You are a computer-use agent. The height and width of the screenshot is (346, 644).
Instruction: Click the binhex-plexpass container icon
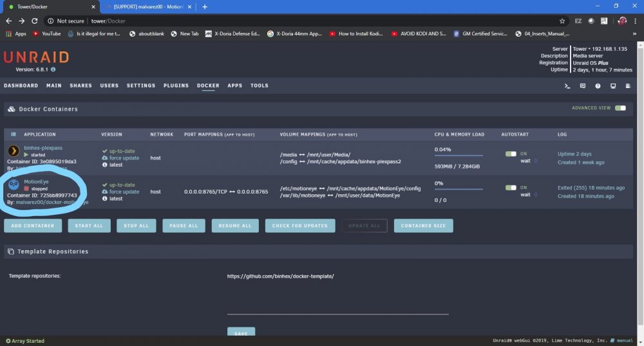point(14,151)
